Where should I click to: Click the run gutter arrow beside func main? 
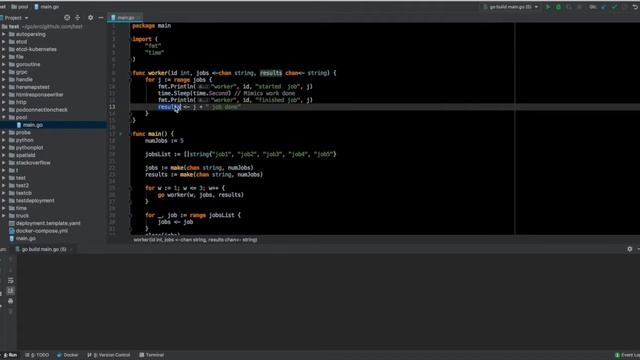[121, 134]
